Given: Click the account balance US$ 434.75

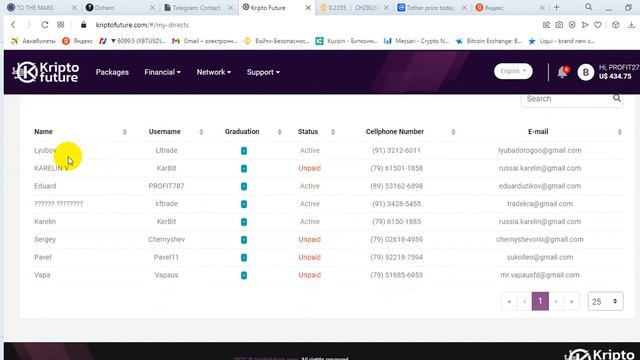Looking at the screenshot, I should point(615,76).
